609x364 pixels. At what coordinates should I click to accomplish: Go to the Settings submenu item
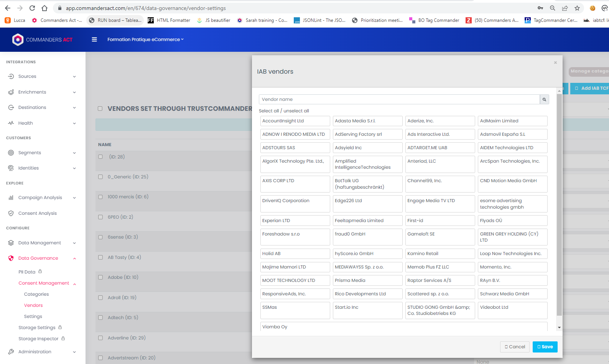pyautogui.click(x=33, y=316)
